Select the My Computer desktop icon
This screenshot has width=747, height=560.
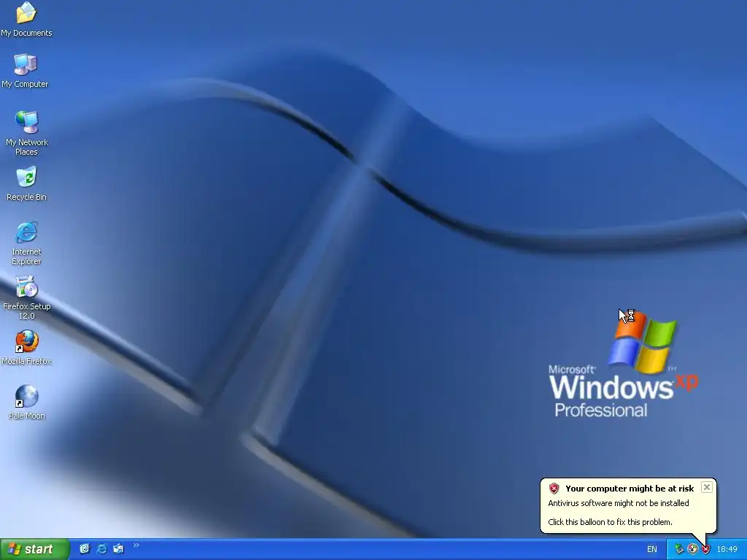click(x=26, y=71)
